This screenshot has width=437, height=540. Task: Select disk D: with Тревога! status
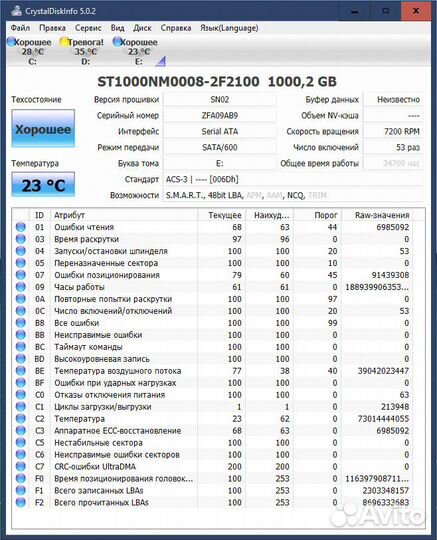click(x=83, y=52)
